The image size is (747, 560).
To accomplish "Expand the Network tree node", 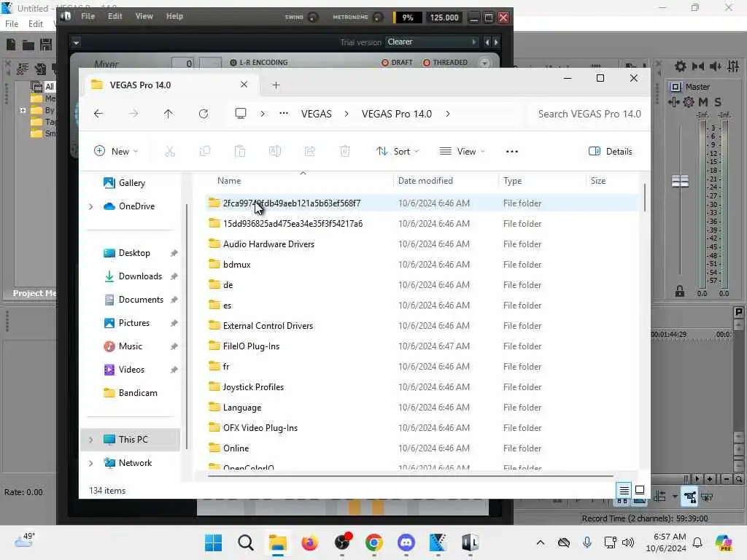I will [91, 463].
